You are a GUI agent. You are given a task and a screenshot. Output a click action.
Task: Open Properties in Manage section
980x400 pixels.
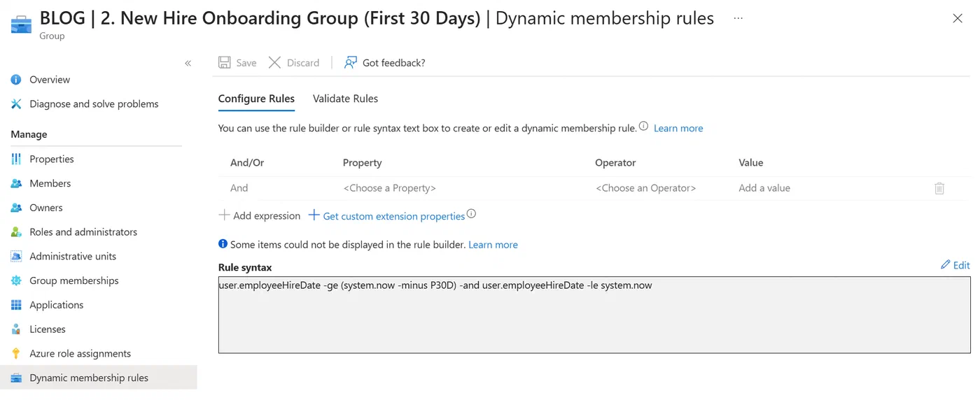(x=52, y=159)
